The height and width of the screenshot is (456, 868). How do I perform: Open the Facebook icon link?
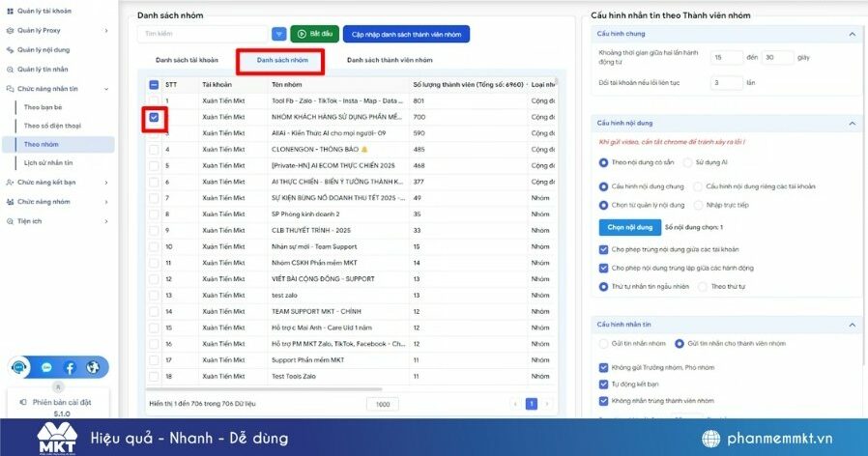click(x=70, y=367)
